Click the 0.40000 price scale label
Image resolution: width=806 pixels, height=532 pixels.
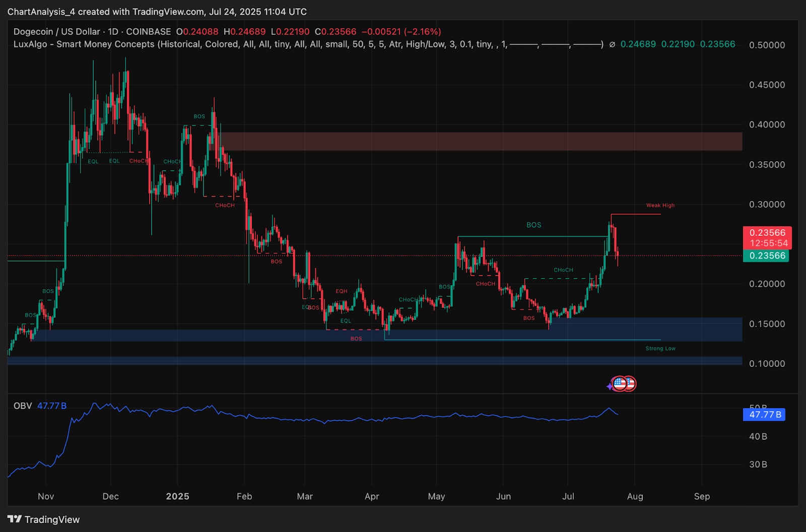[x=767, y=125]
